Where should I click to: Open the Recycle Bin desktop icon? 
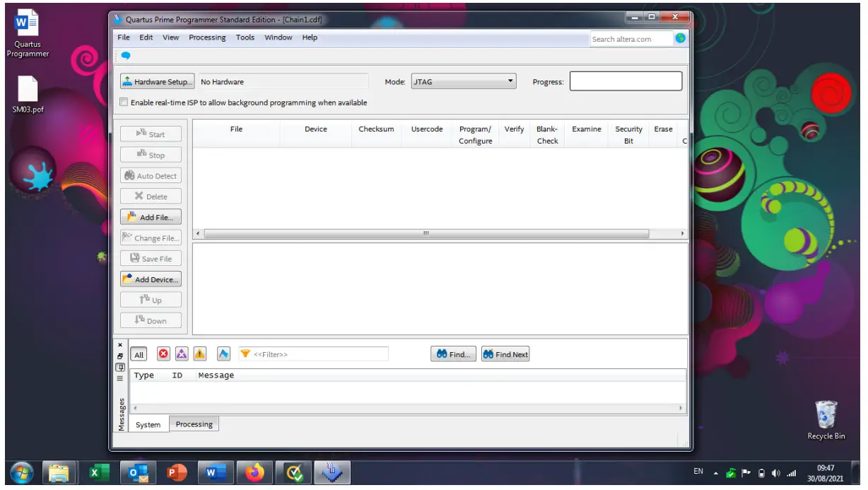pyautogui.click(x=826, y=421)
